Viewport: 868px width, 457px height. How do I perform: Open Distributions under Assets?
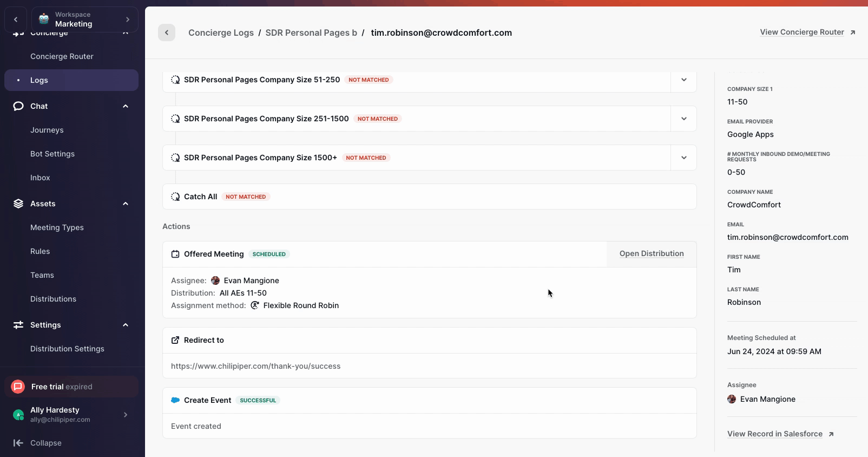click(53, 299)
